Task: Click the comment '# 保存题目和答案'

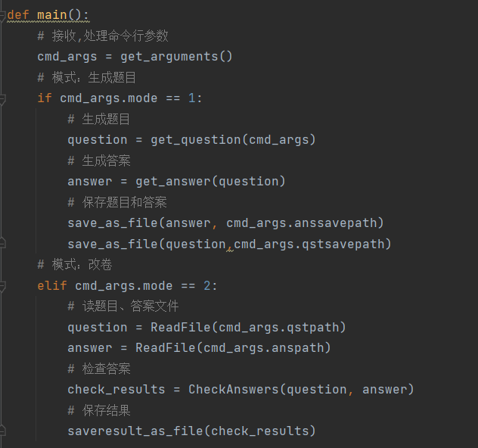Action: [x=117, y=202]
